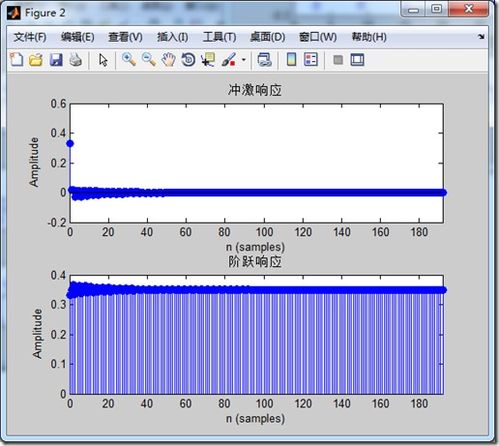Open the 文件(F) menu

tap(30, 37)
